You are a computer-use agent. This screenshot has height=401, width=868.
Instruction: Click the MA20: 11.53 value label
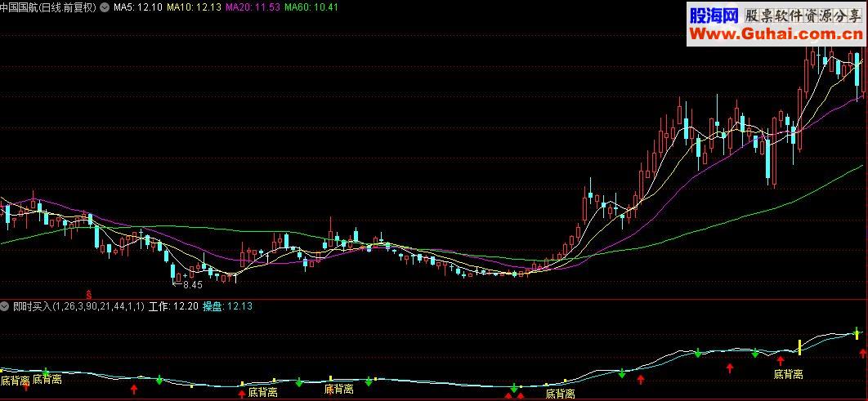point(253,7)
